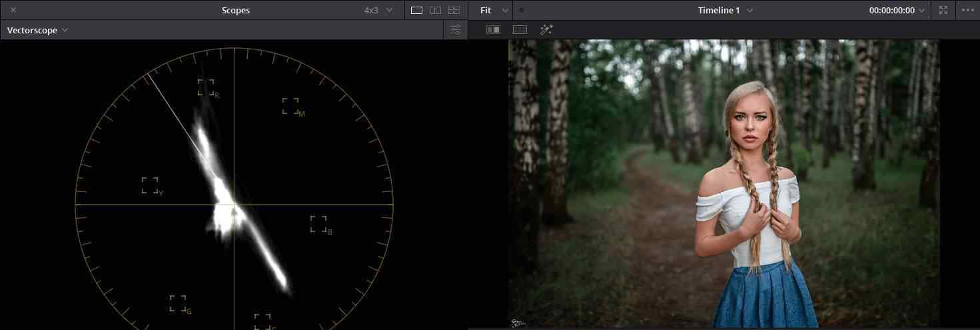Viewport: 980px width, 330px height.
Task: Open the viewer three-dot options menu
Action: pos(967,10)
